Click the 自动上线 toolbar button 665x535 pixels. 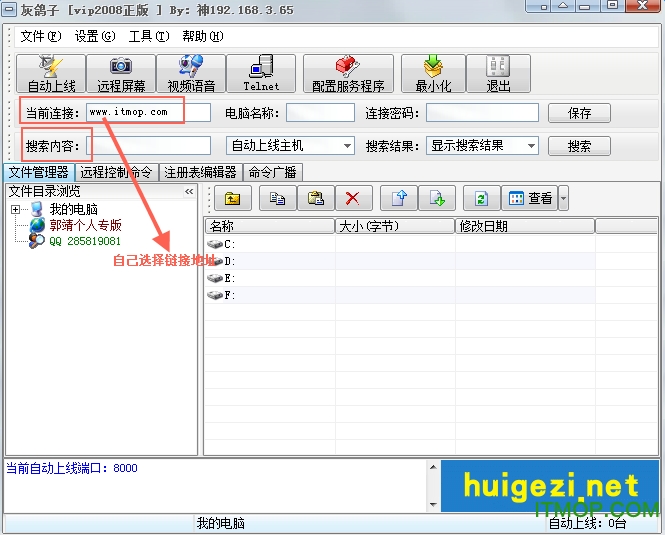pyautogui.click(x=51, y=73)
